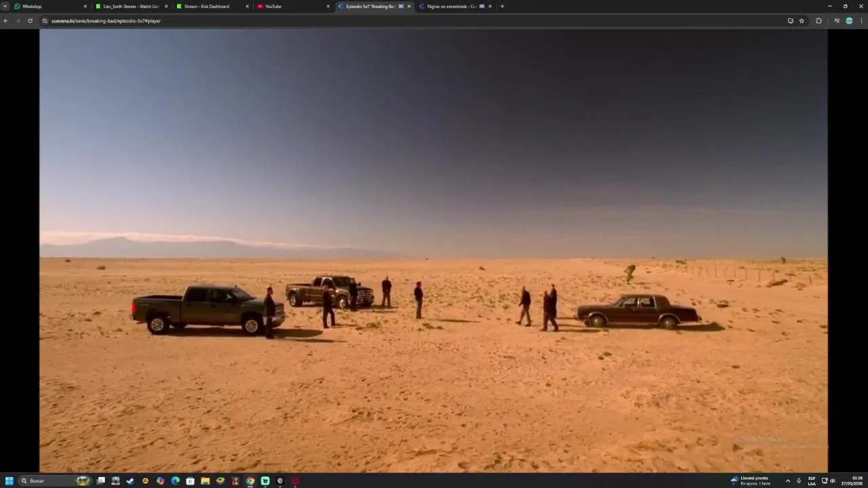Open the volume tray icon
This screenshot has width=868, height=488.
pos(833,481)
